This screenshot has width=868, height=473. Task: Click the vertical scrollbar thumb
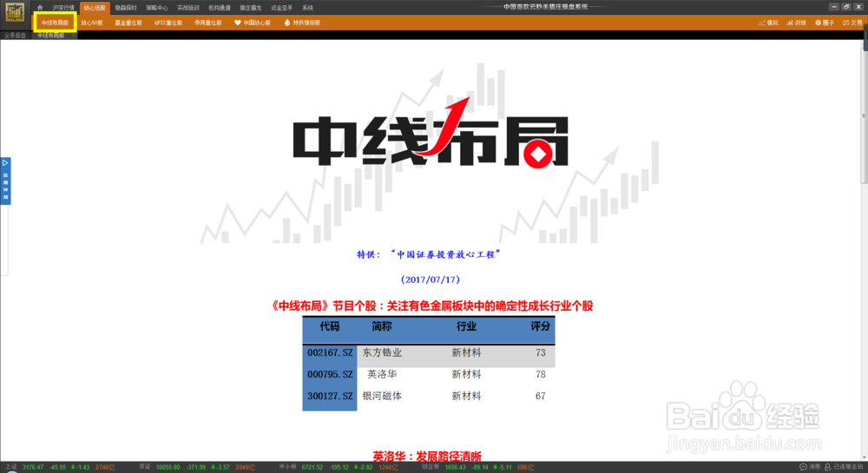(x=865, y=116)
